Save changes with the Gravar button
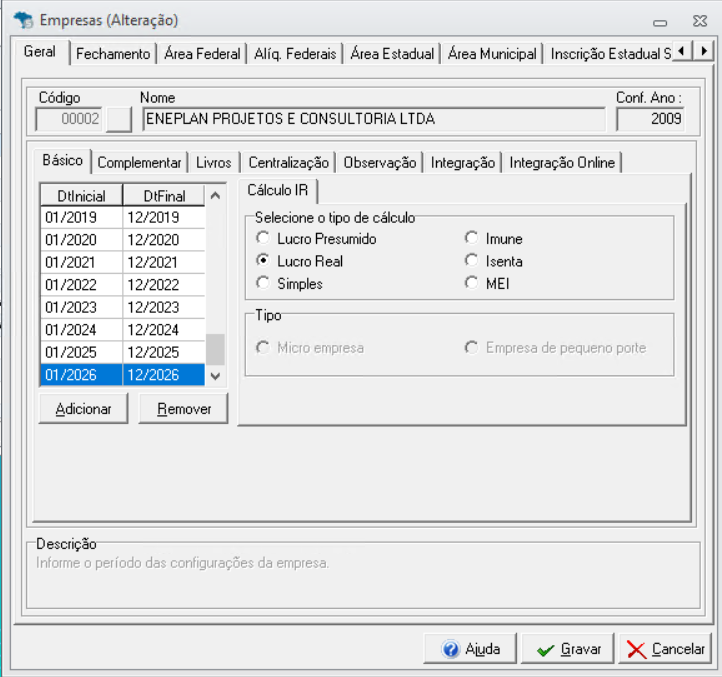 pyautogui.click(x=568, y=649)
